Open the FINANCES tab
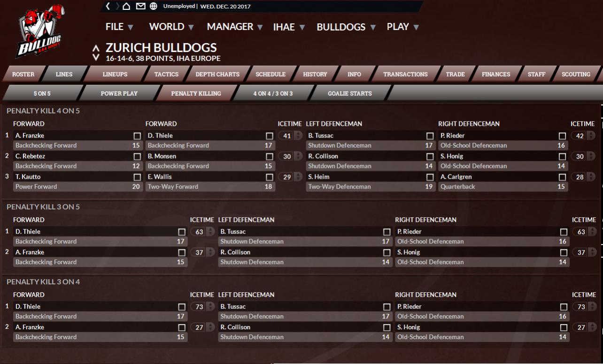Screen dimensions: 603x364 pos(496,74)
